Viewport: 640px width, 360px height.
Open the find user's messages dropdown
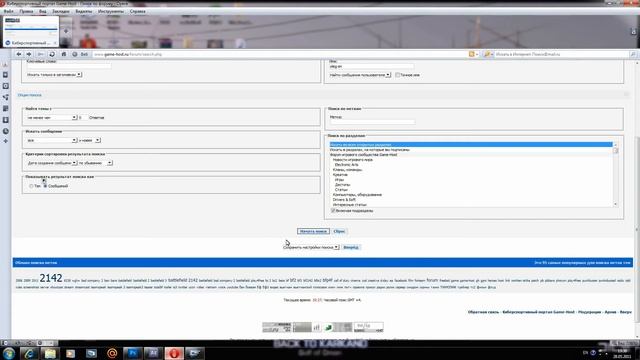point(360,75)
